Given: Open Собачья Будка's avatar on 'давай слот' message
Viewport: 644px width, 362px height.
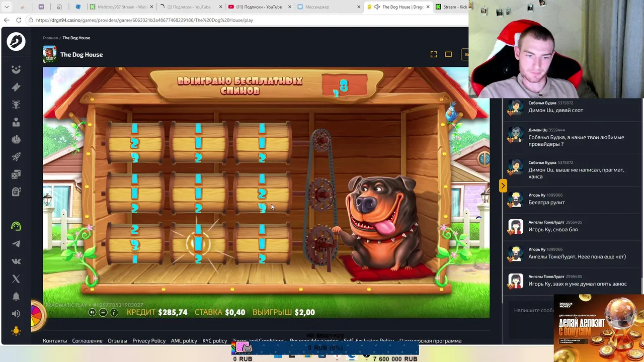Looking at the screenshot, I should [x=515, y=107].
